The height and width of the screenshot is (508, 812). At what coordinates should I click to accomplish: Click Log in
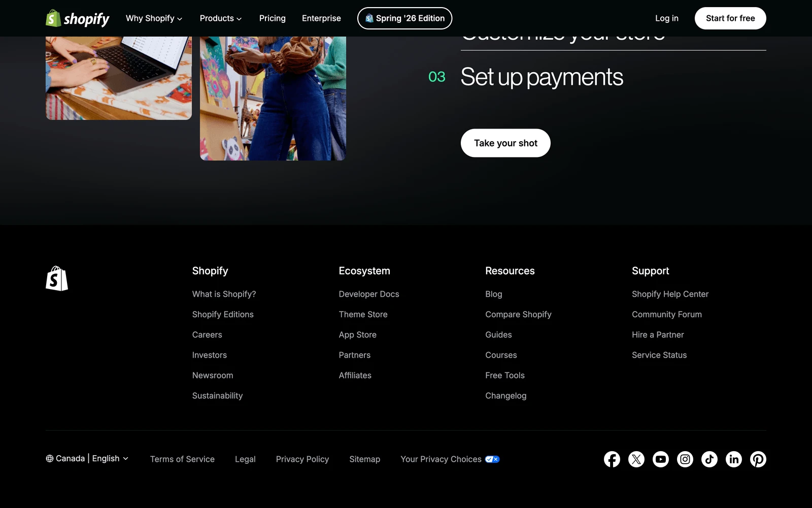pos(667,18)
